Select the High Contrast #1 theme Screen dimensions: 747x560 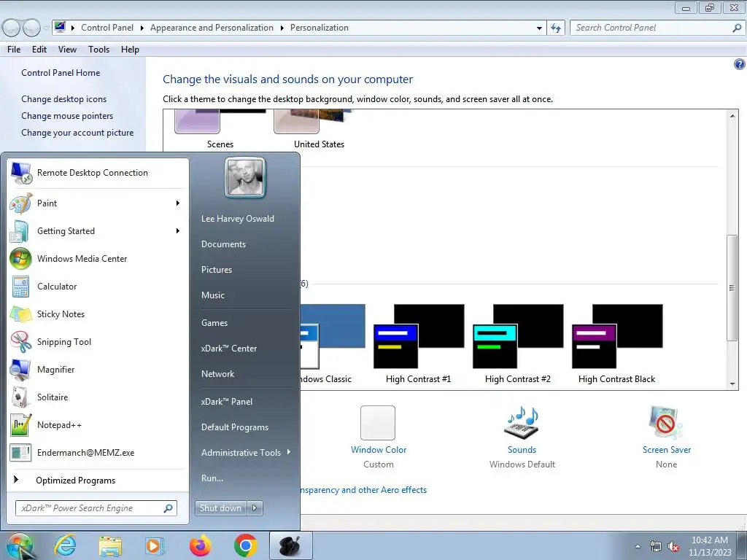pos(418,344)
